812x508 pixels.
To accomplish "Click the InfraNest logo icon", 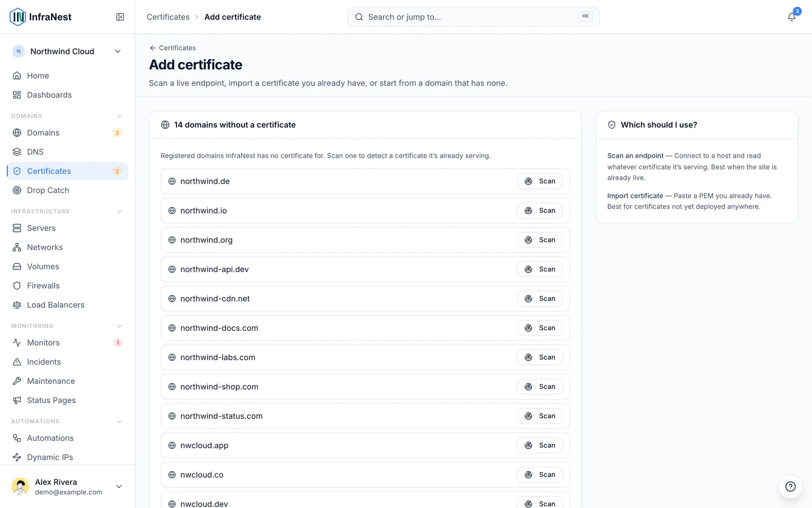I will 18,17.
